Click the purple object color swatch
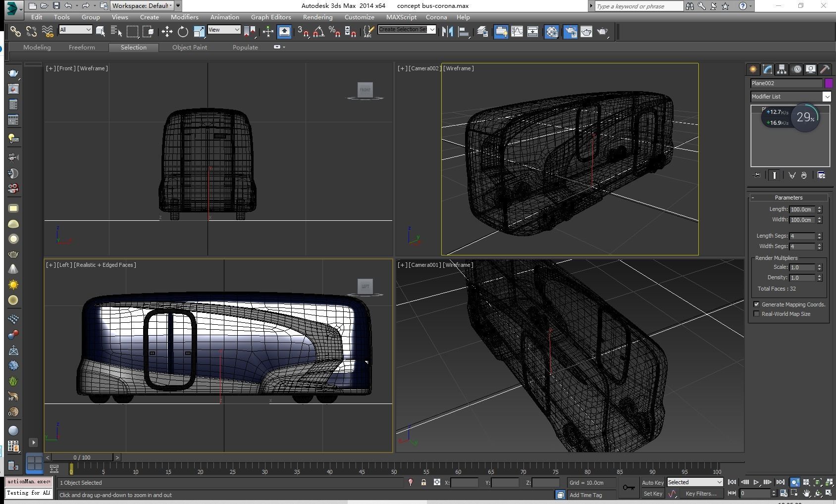This screenshot has height=504, width=836. coord(829,83)
